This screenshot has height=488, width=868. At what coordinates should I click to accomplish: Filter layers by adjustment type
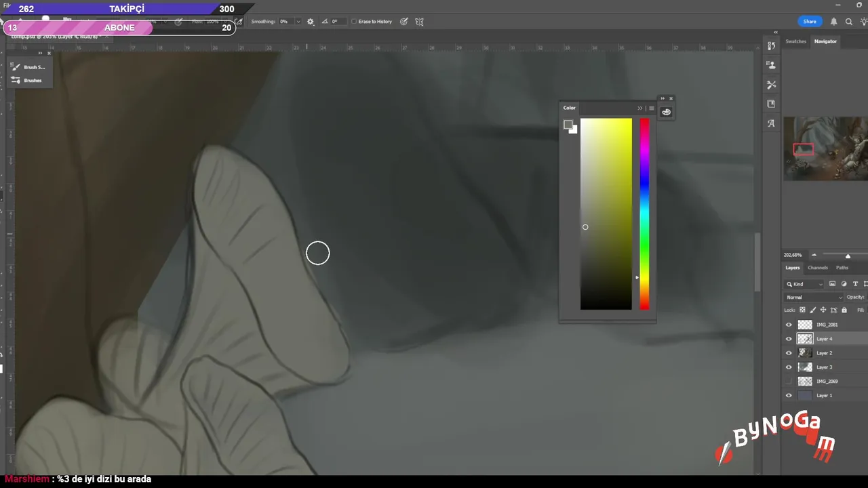tap(844, 284)
